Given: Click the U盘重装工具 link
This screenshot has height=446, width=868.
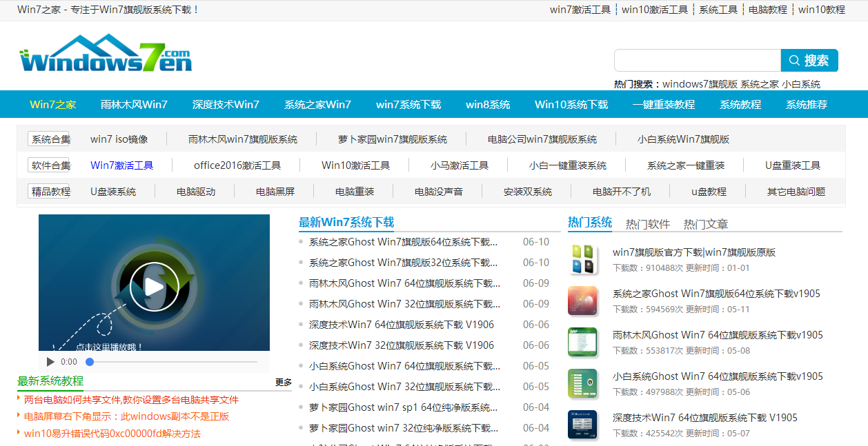Looking at the screenshot, I should coord(792,165).
